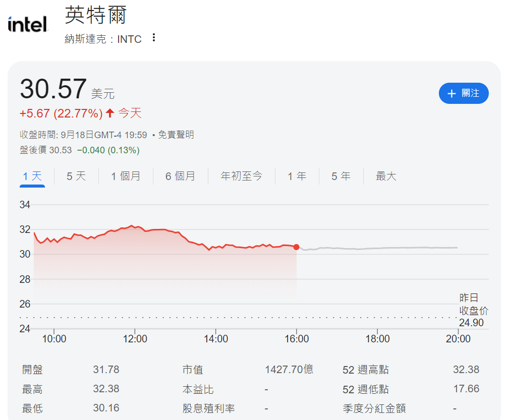This screenshot has width=510, height=420.
Task: Click the 季度分紅金額 label
Action: (374, 408)
